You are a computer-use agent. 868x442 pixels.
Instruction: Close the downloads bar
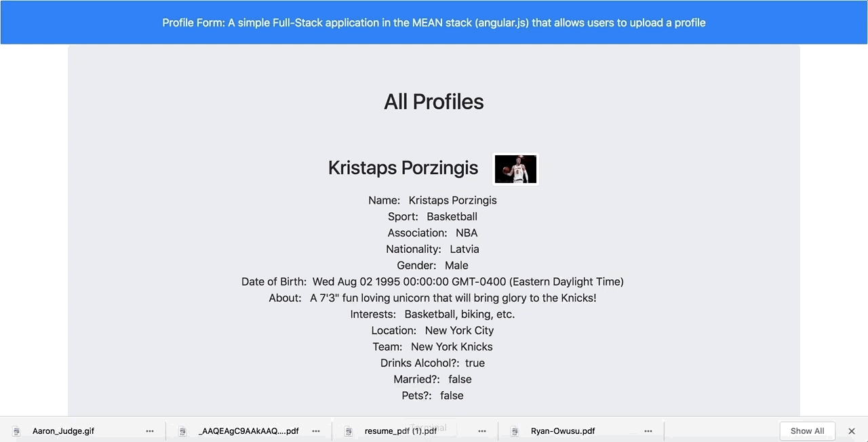pyautogui.click(x=852, y=431)
